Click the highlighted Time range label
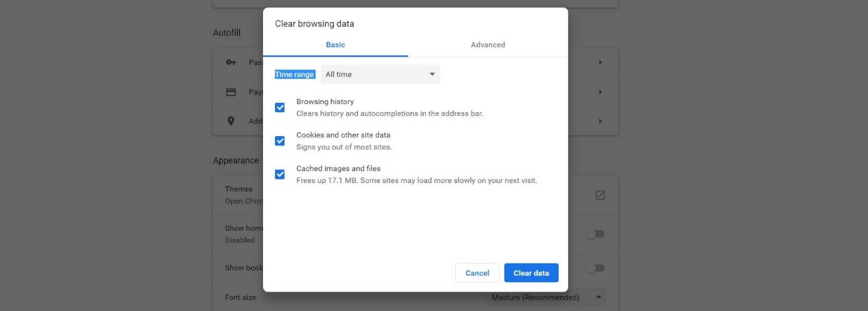Screen dimensions: 868x311 (x=295, y=74)
